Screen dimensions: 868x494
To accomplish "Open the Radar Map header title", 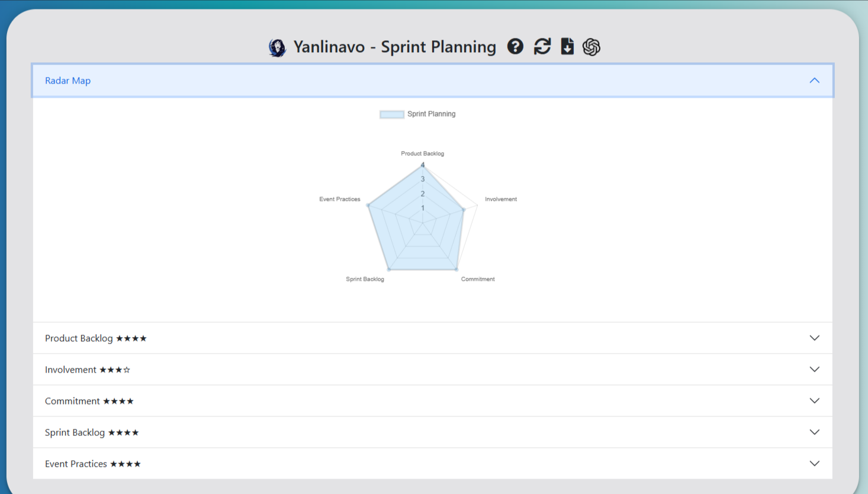I will (x=68, y=81).
